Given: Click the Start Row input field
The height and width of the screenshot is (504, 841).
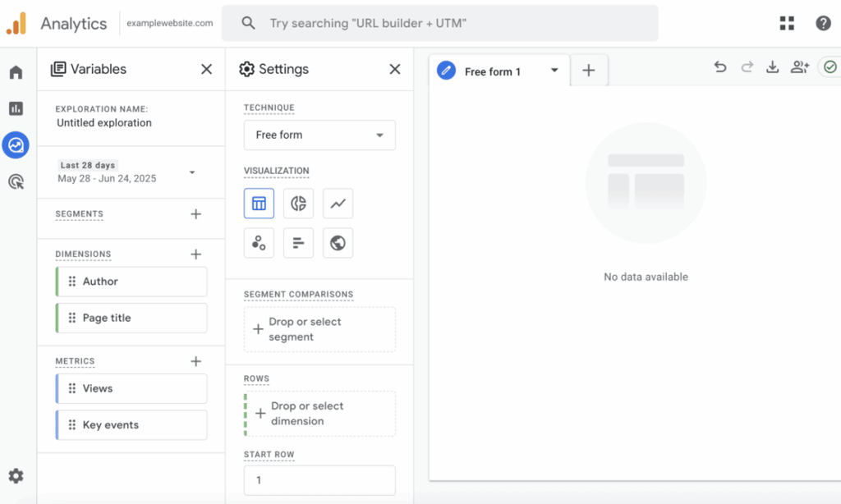Looking at the screenshot, I should [x=319, y=480].
